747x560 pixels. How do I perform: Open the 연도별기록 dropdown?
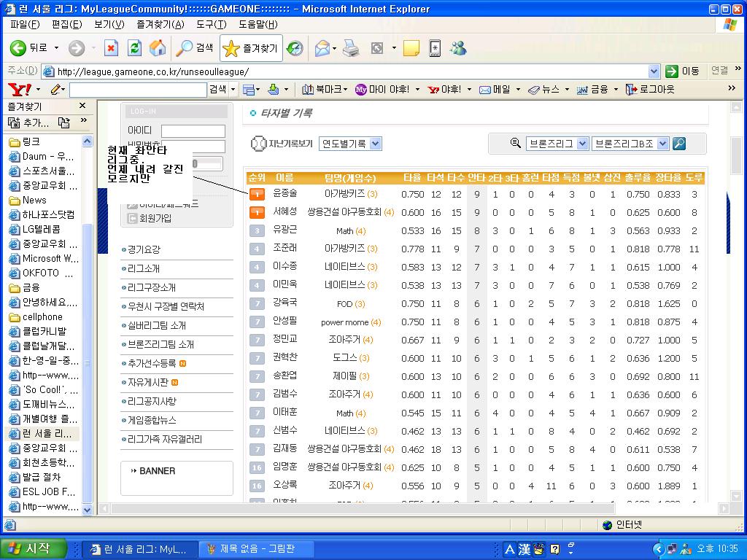pos(349,144)
